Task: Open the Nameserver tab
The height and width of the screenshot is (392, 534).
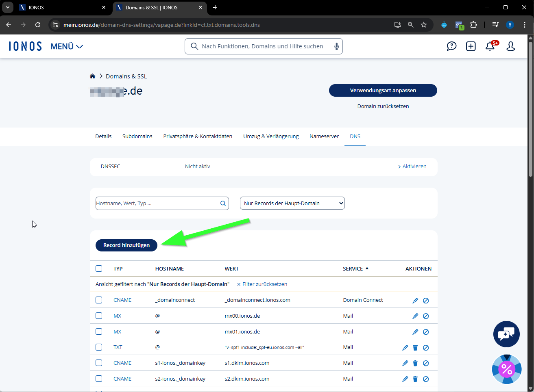Action: coord(324,136)
